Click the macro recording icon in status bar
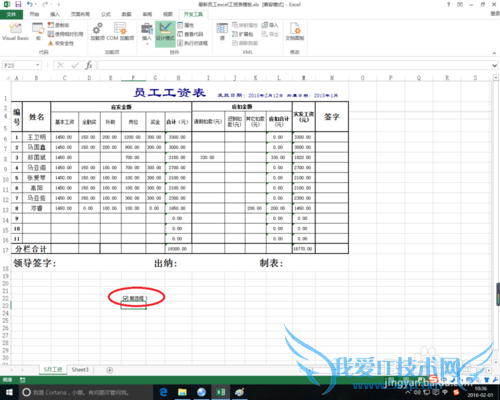 pyautogui.click(x=22, y=380)
